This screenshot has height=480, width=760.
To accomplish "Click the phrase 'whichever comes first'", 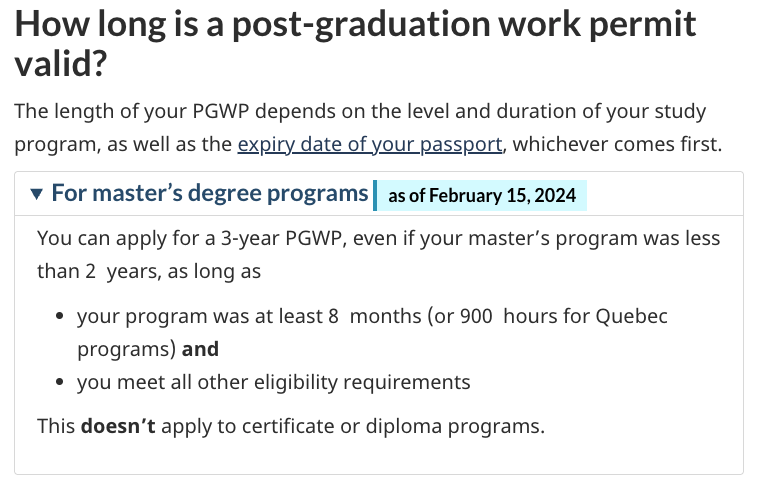I will (x=617, y=144).
